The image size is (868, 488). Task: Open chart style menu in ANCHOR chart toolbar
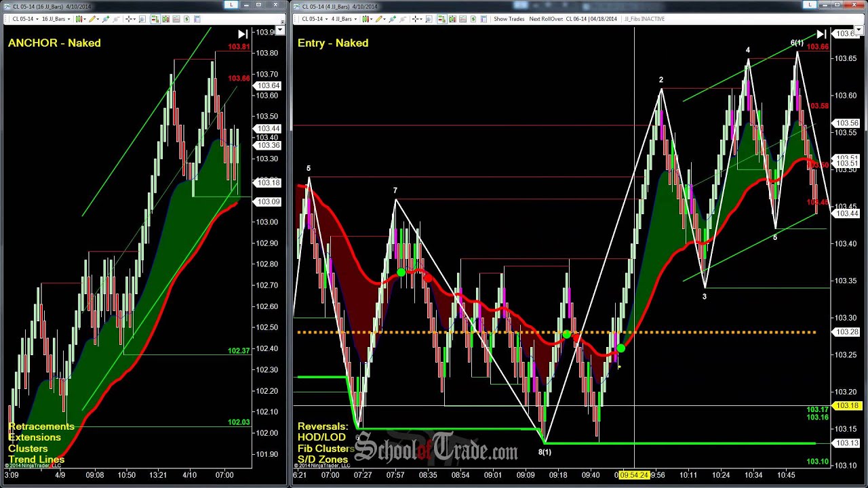[x=80, y=19]
